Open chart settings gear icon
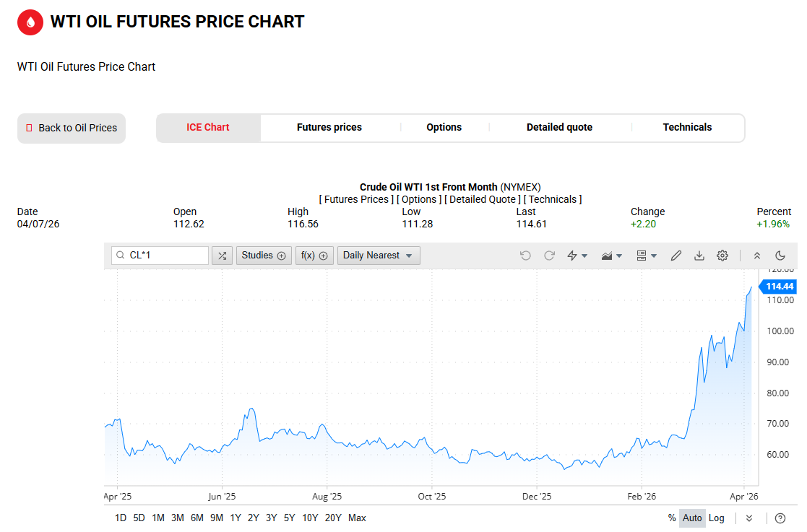 click(722, 256)
